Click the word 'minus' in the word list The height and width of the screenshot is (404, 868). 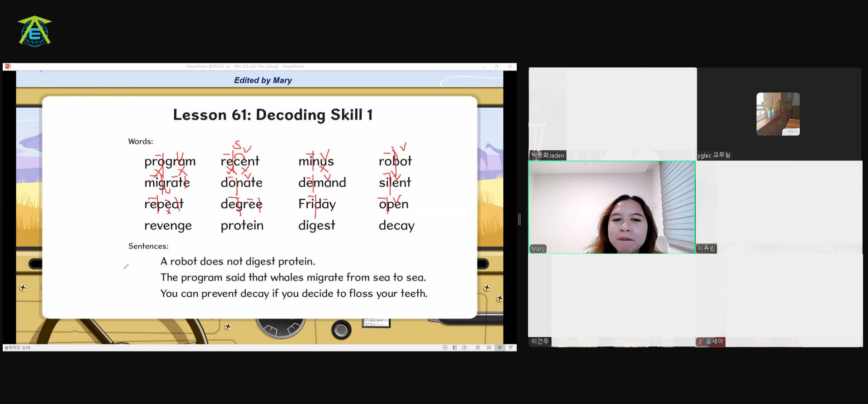click(x=316, y=161)
